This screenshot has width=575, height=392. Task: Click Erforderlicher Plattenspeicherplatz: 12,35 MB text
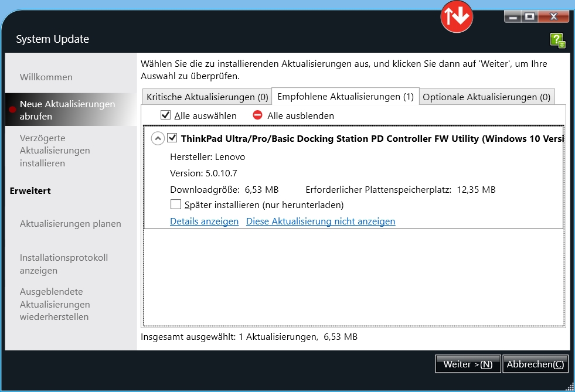[400, 190]
